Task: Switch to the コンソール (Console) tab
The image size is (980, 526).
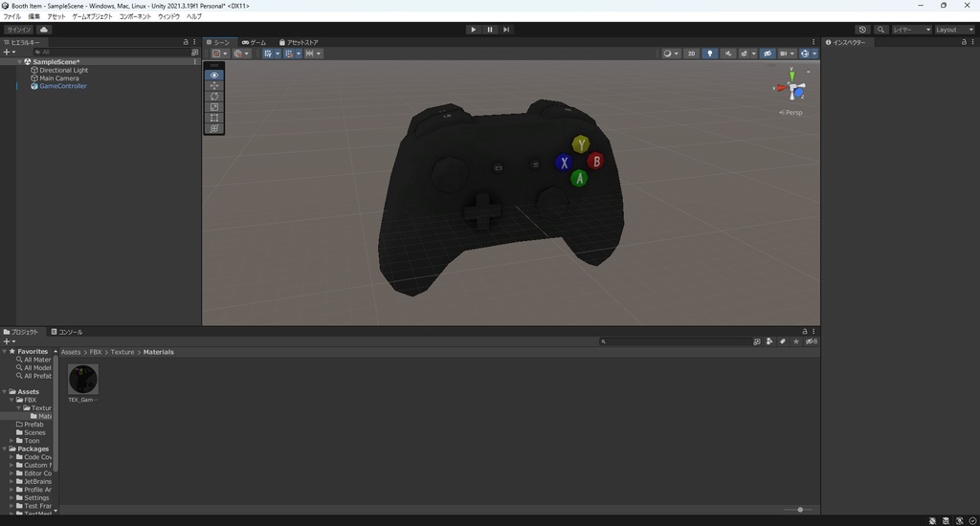Action: [x=67, y=332]
